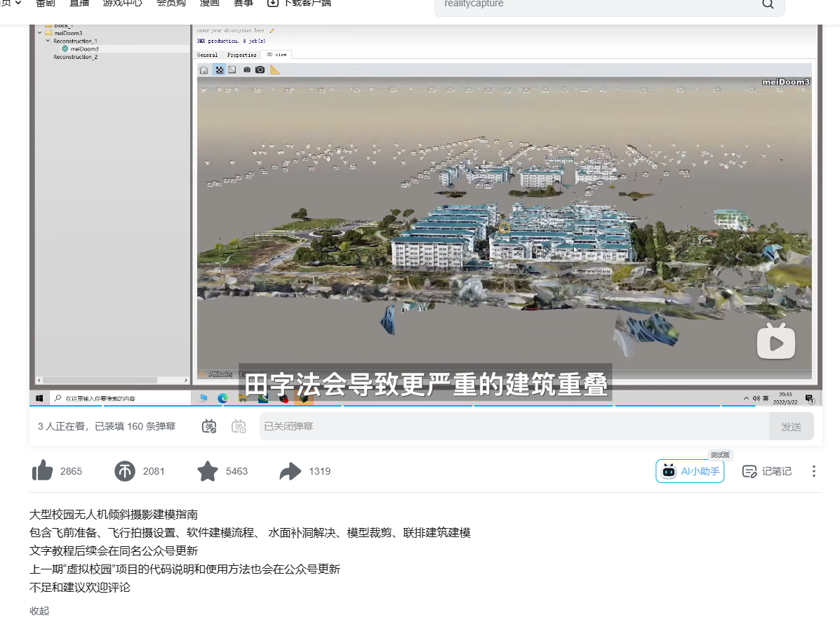Click the '大型校园无人机倾斜摄影建模指南' description line

[x=114, y=515]
